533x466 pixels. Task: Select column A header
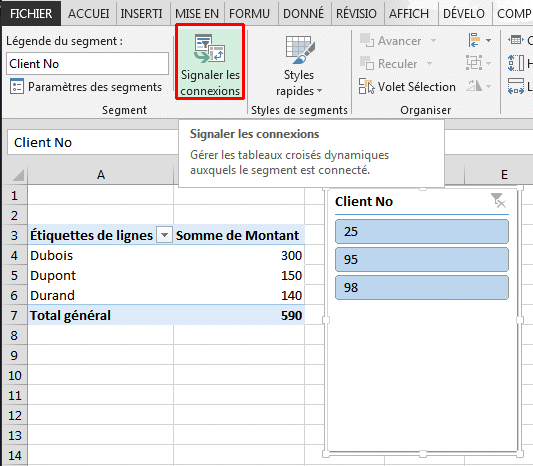click(101, 175)
